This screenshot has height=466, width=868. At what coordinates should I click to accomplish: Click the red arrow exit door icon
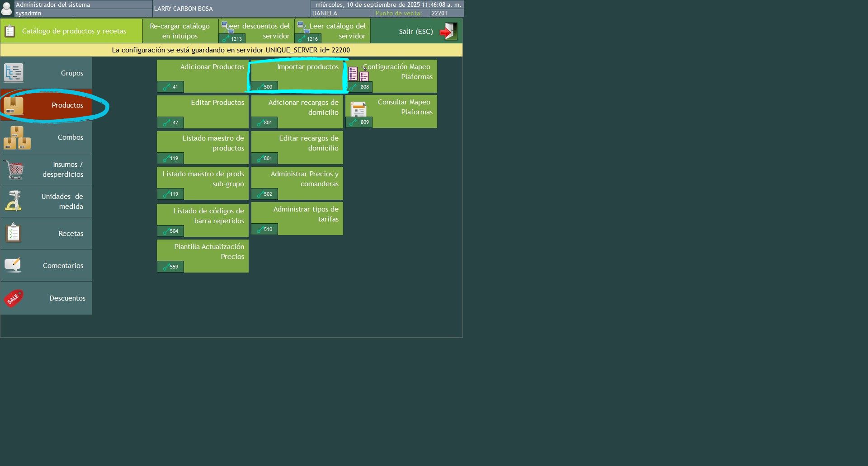pyautogui.click(x=448, y=32)
